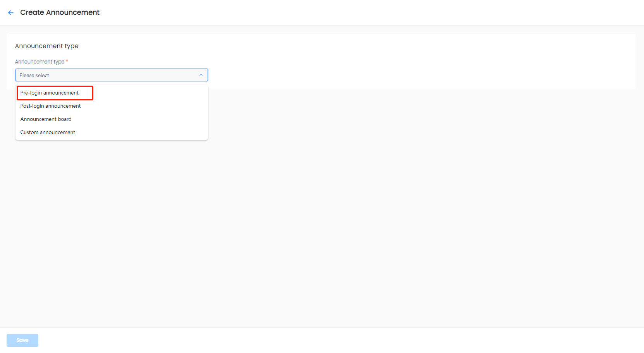644x353 pixels.
Task: Submit the form with the bottom Save button
Action: (x=22, y=340)
